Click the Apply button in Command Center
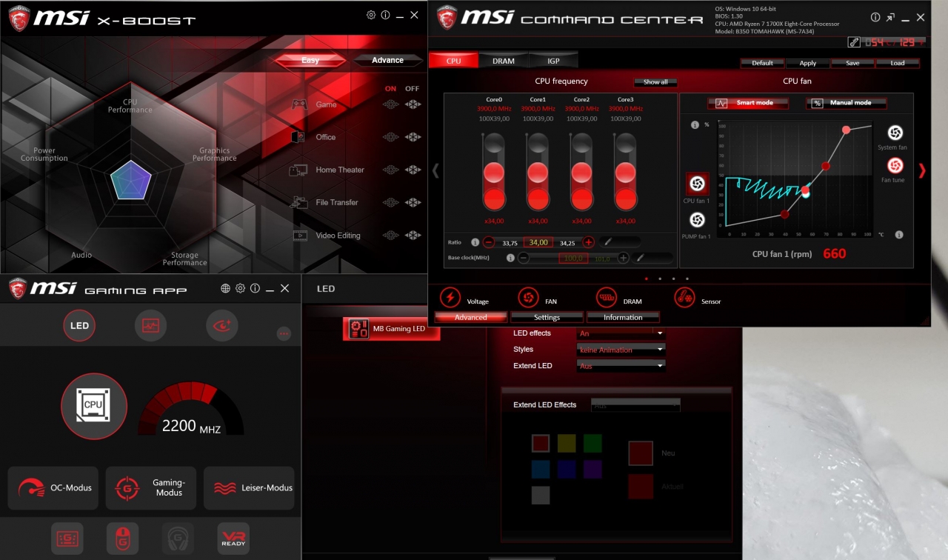Viewport: 948px width, 560px height. tap(808, 63)
